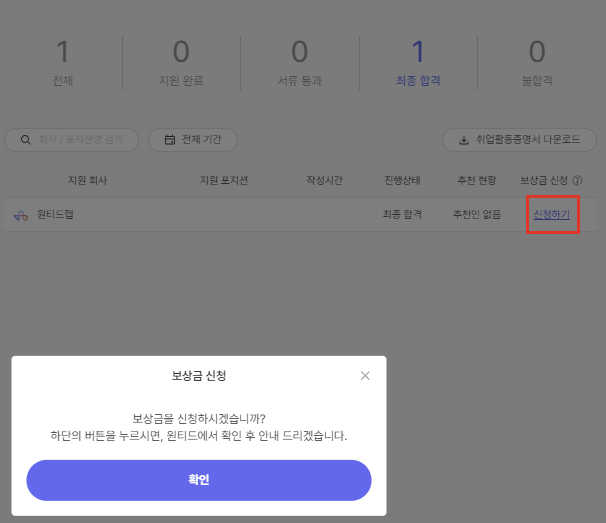Close the 보상금 신청 dialog
This screenshot has width=606, height=523.
pyautogui.click(x=365, y=376)
